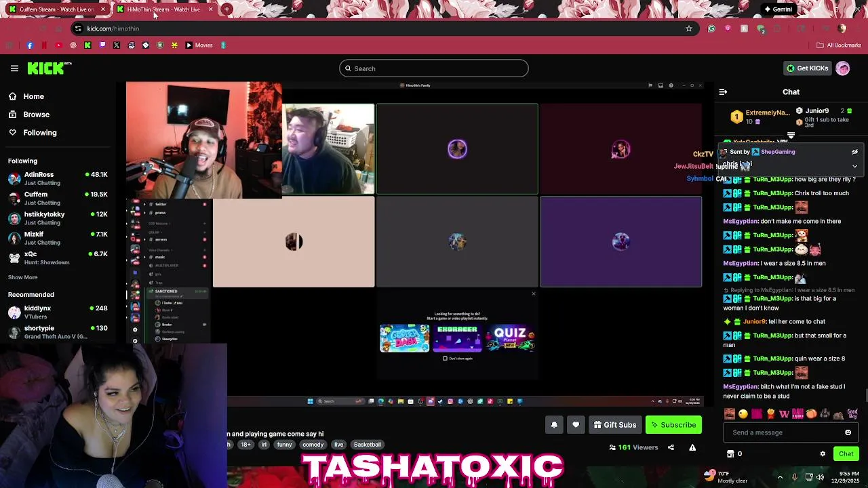868x488 pixels.
Task: Click the live stream tag
Action: (338, 445)
